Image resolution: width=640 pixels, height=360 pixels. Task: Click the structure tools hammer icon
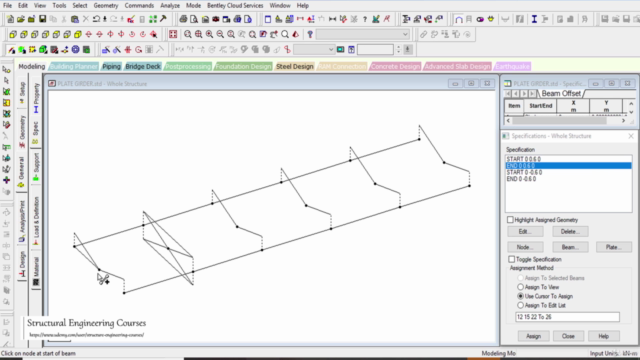click(163, 19)
